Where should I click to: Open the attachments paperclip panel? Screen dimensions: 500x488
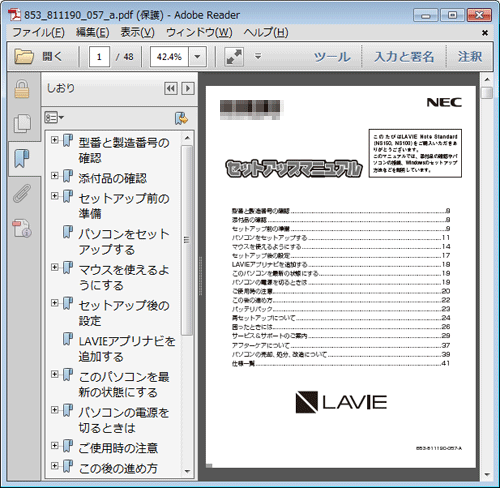point(22,193)
